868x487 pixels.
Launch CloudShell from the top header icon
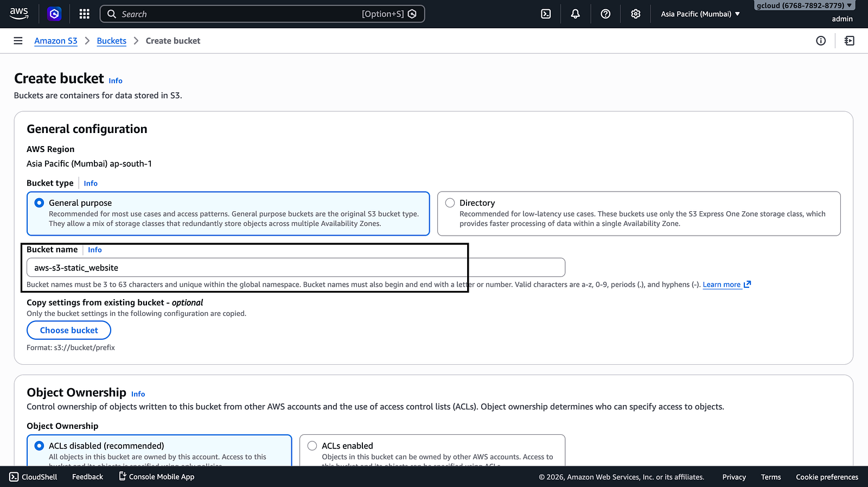click(546, 14)
